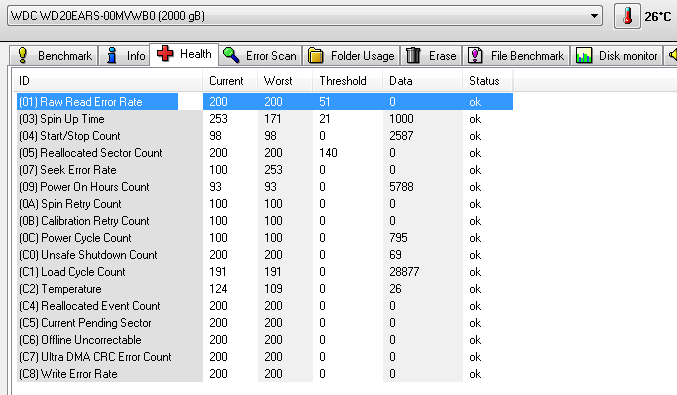Image resolution: width=677 pixels, height=395 pixels.
Task: Click Data value 2587 for Start/Stop Count
Action: (401, 136)
